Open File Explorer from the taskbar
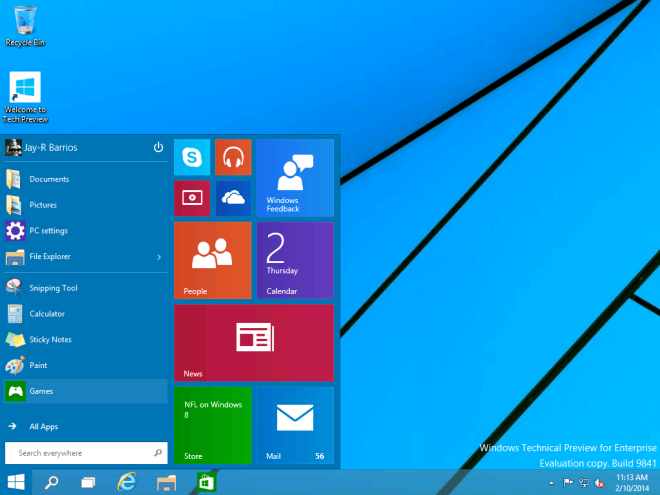This screenshot has height=495, width=660. coord(166,482)
